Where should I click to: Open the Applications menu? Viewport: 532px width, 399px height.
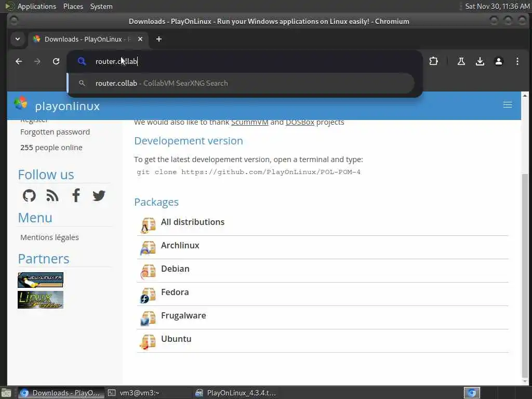[36, 6]
